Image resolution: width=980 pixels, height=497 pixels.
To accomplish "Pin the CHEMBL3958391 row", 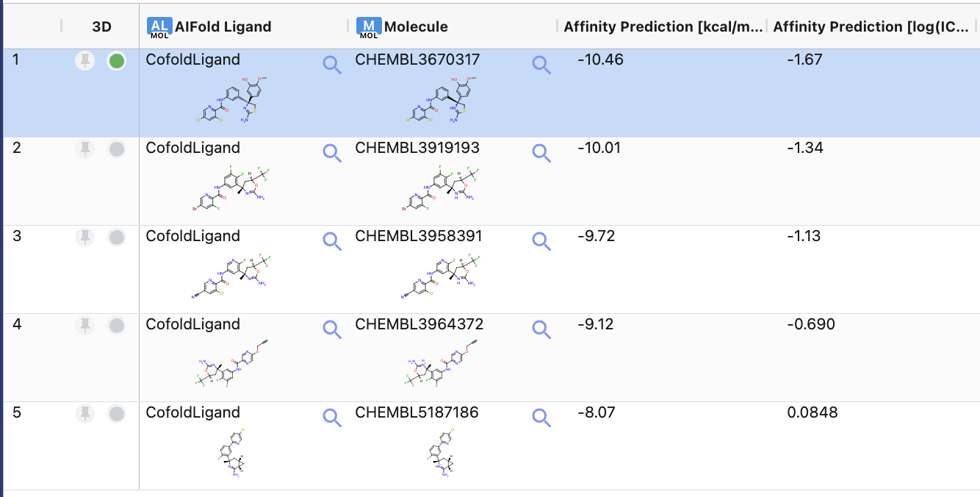I will pos(85,237).
